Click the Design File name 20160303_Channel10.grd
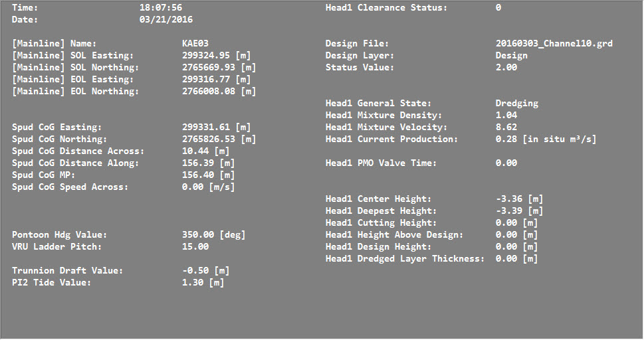644x340 pixels. pos(554,44)
